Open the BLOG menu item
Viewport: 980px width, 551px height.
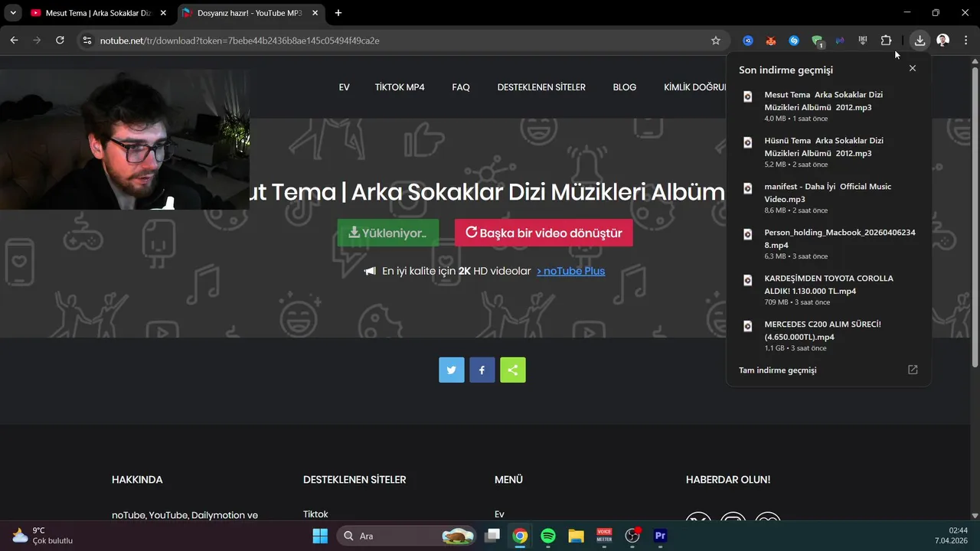(625, 87)
